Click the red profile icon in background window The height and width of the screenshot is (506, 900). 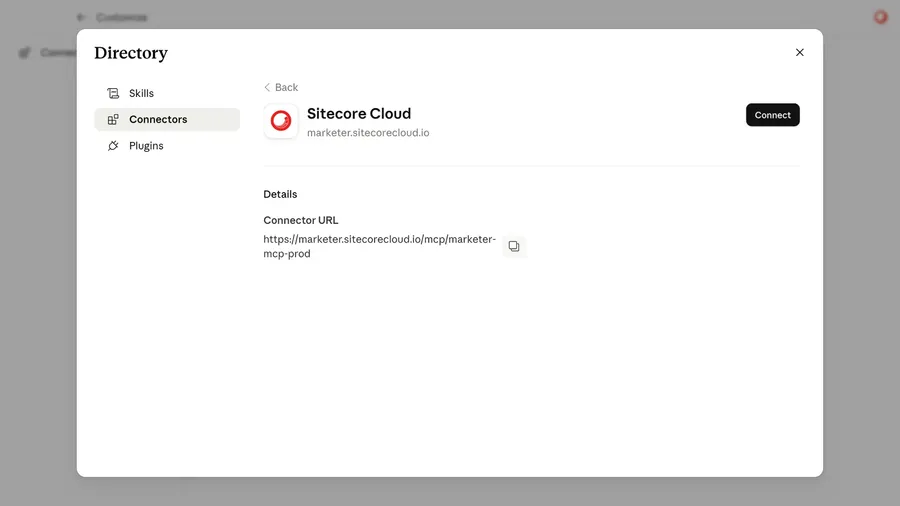(x=880, y=17)
